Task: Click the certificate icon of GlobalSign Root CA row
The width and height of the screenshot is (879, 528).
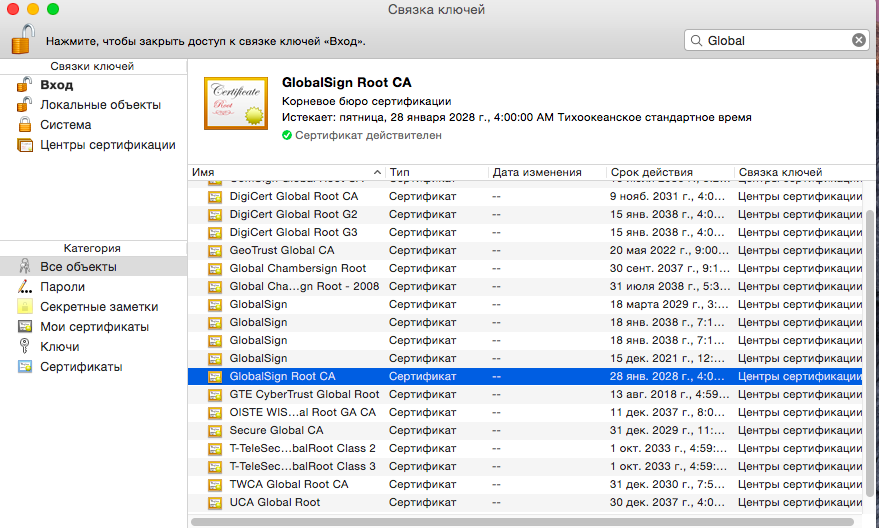Action: pyautogui.click(x=215, y=377)
